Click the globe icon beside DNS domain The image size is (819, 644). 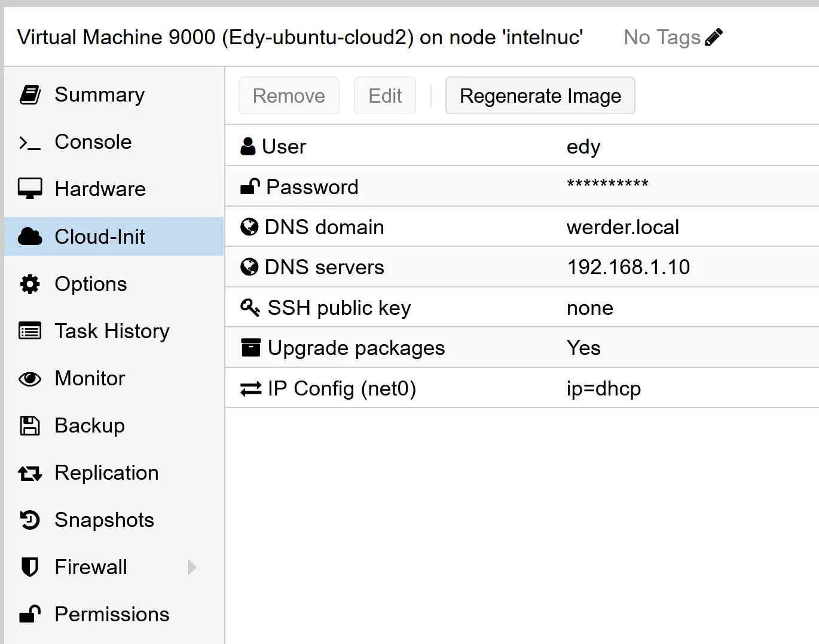point(249,226)
